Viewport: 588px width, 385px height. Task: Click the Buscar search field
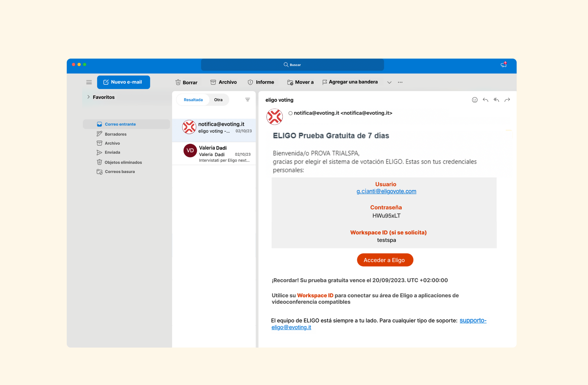pyautogui.click(x=293, y=65)
